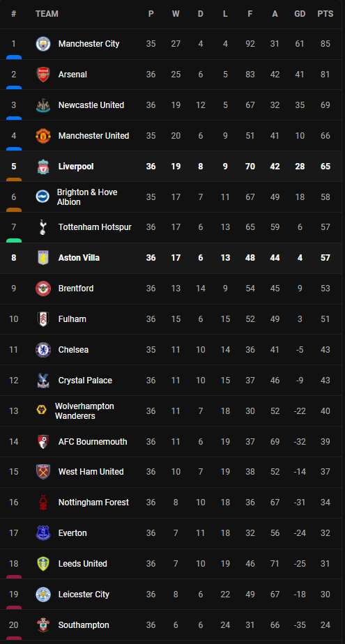Click the Chelsea club crest
Viewport: 345px width, 644px height.
coord(43,349)
